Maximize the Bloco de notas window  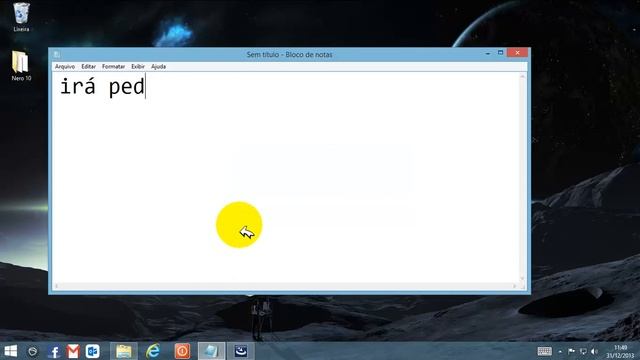500,53
